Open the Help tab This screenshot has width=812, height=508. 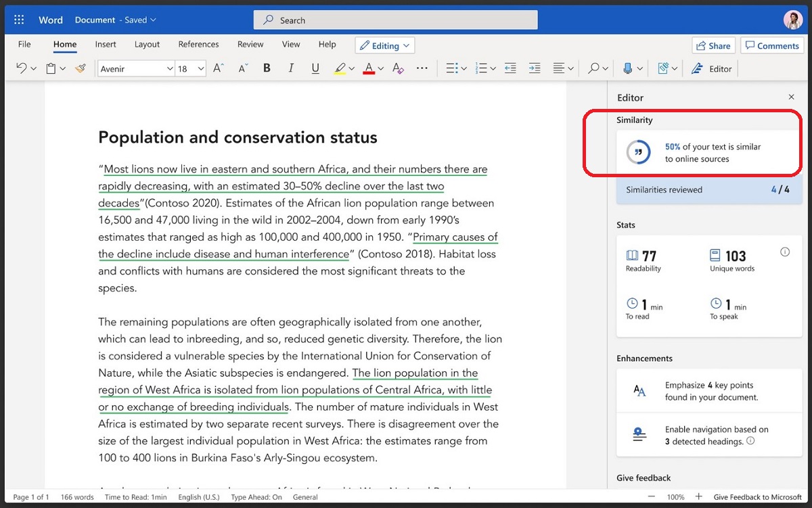(x=327, y=44)
